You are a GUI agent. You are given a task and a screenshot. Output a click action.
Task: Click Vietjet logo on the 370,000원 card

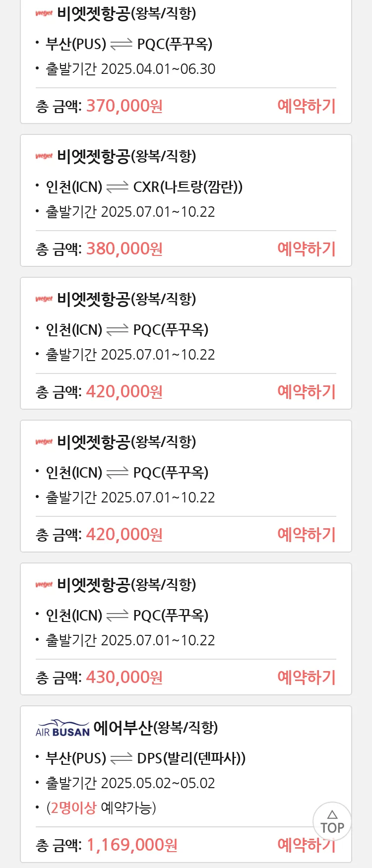44,13
